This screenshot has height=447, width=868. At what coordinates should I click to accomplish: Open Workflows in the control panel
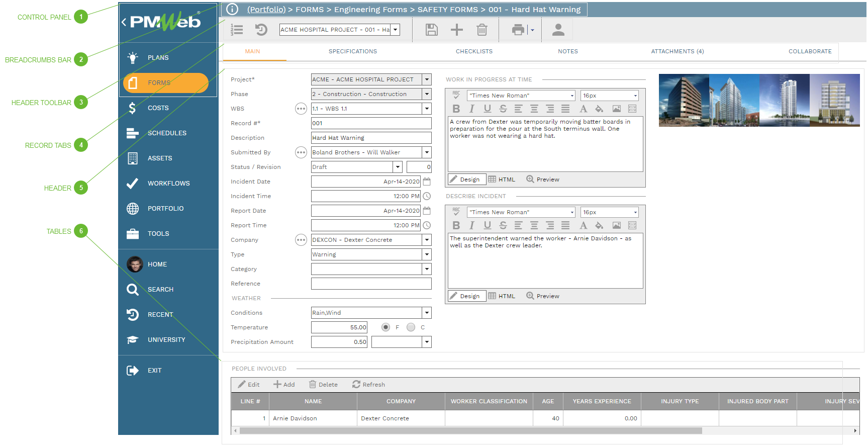click(x=168, y=183)
